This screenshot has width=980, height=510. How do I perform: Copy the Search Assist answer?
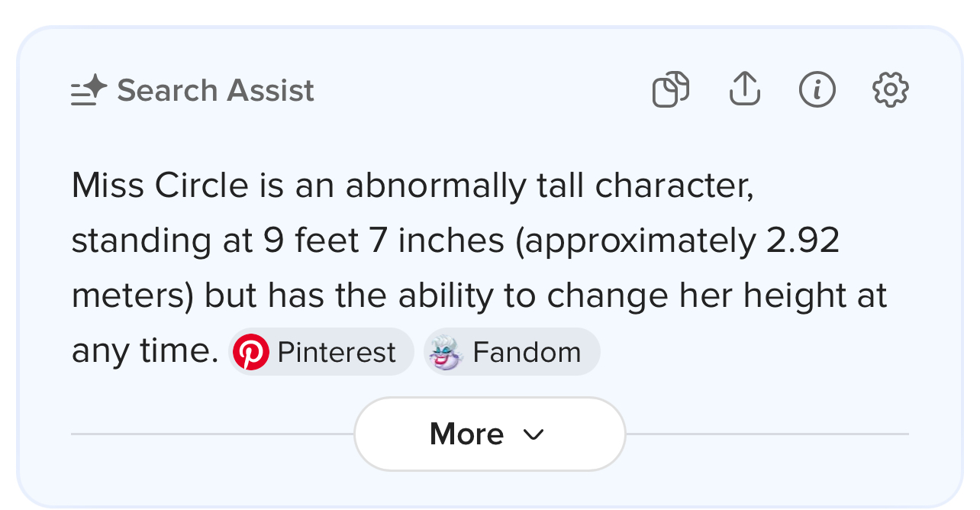point(671,89)
